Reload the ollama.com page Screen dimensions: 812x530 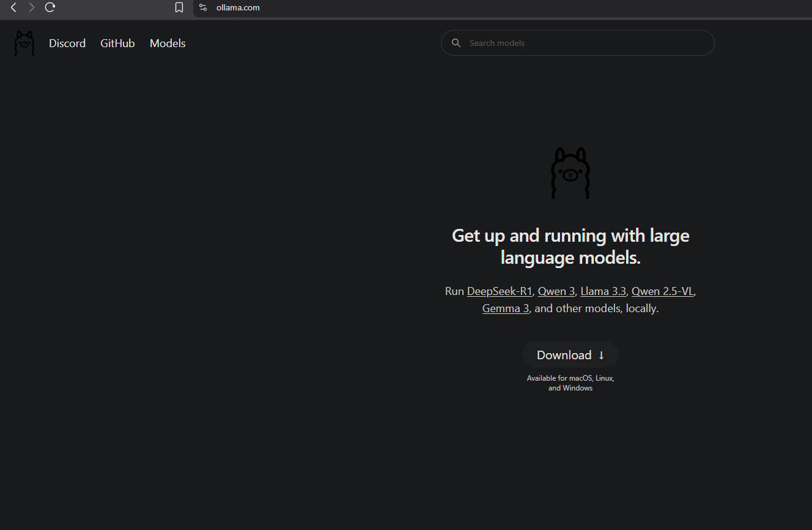point(50,7)
